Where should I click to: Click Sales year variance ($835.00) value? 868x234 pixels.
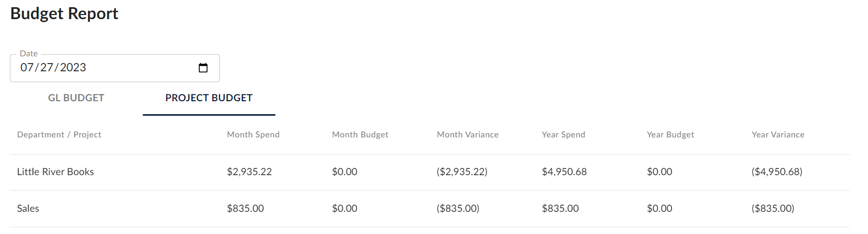pos(773,209)
